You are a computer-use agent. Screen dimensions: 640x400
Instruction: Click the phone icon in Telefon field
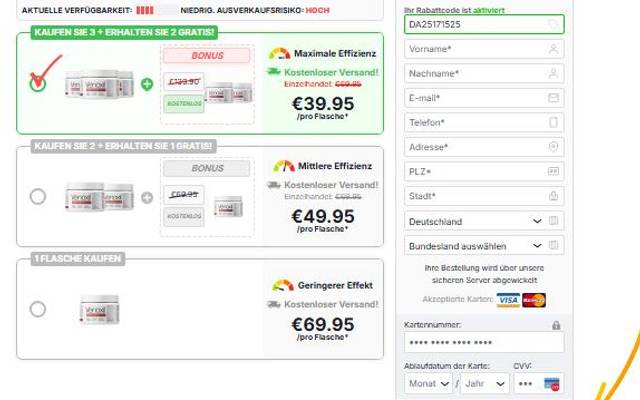coord(554,122)
